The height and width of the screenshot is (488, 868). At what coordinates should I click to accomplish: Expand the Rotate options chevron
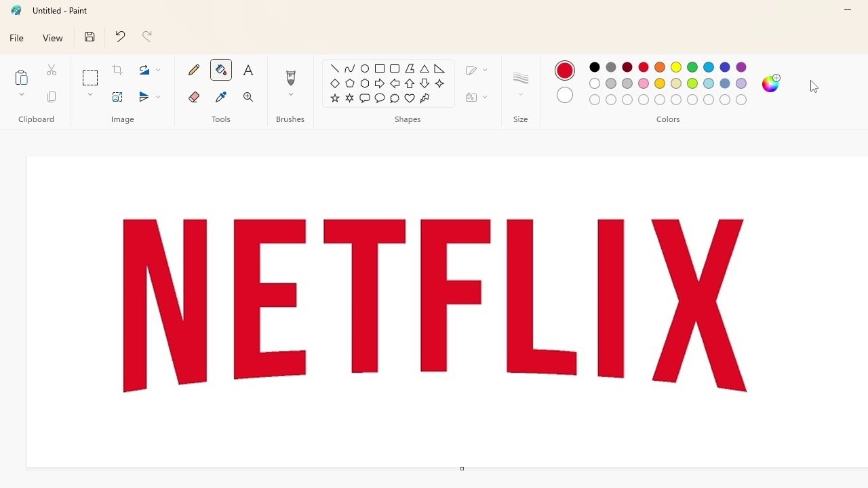tap(158, 70)
